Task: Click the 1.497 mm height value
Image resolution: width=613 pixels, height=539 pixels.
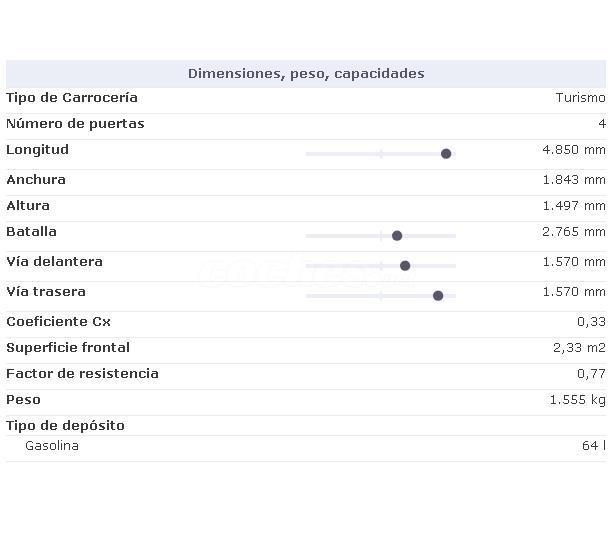Action: click(573, 206)
